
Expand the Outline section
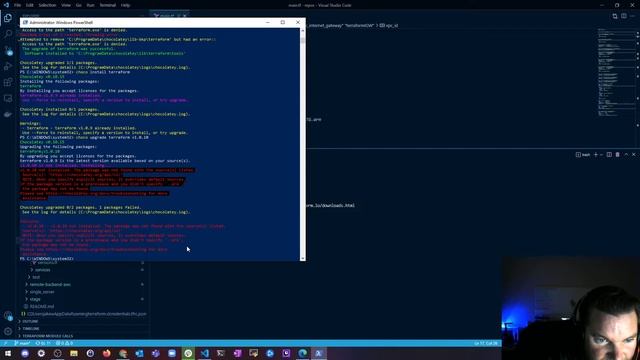click(x=30, y=322)
